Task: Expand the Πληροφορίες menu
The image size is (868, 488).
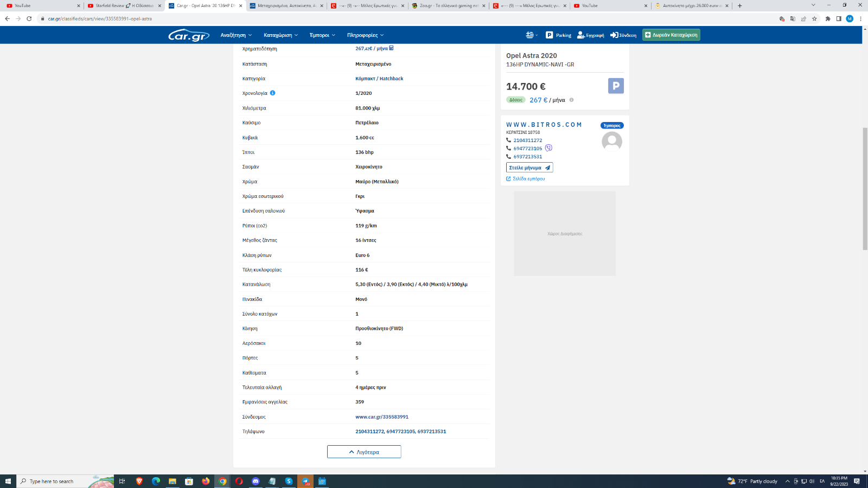Action: point(365,35)
